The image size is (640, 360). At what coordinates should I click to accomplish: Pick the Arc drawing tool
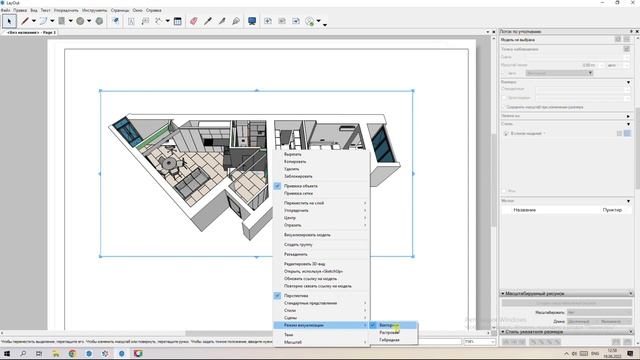click(43, 21)
